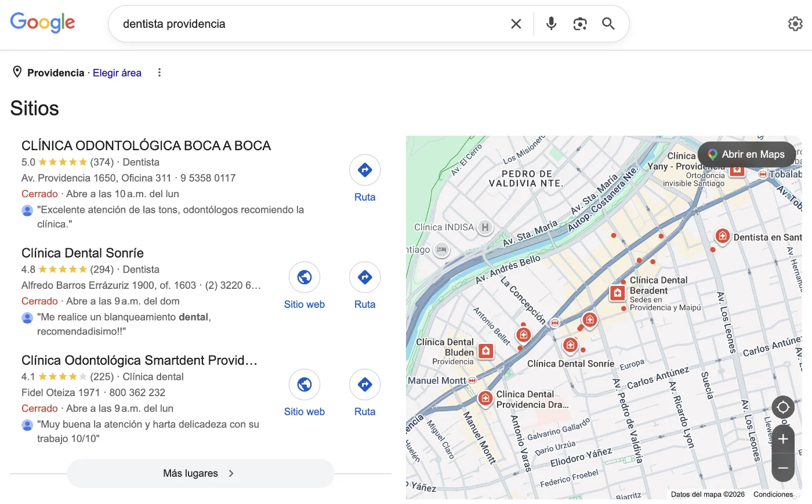Click Sitio web label for Smartdent clinic

point(304,412)
